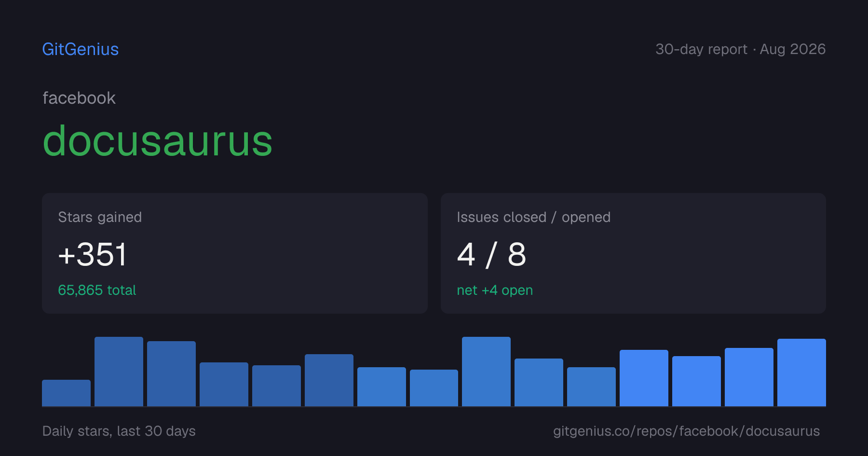
Task: Click the Daily stars, last 30 days caption
Action: coord(119,431)
